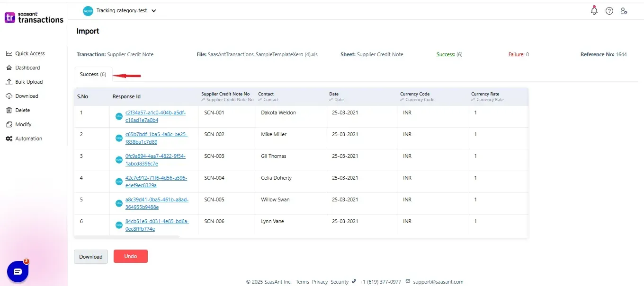Screen dimensions: 644x286
Task: Select Modify in the sidebar menu
Action: (x=23, y=124)
